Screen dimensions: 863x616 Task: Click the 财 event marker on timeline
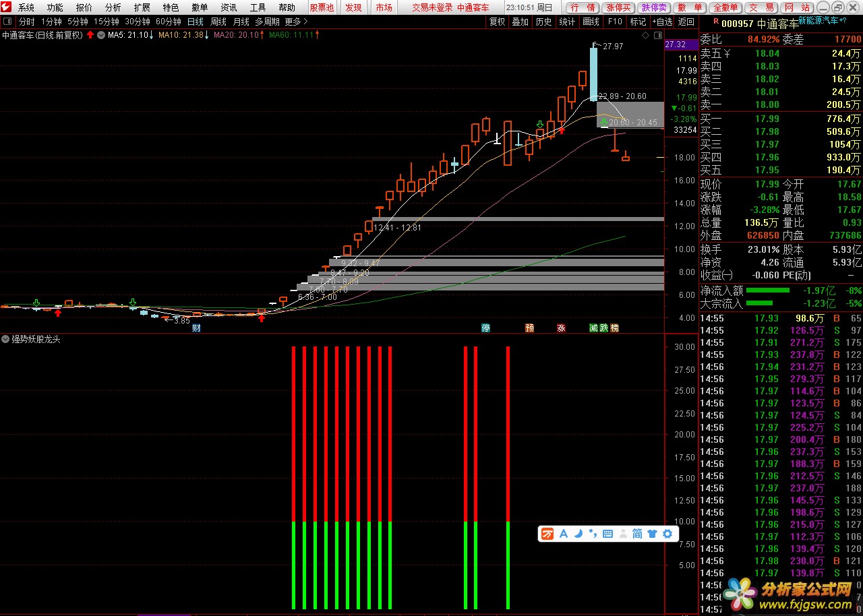pos(197,328)
